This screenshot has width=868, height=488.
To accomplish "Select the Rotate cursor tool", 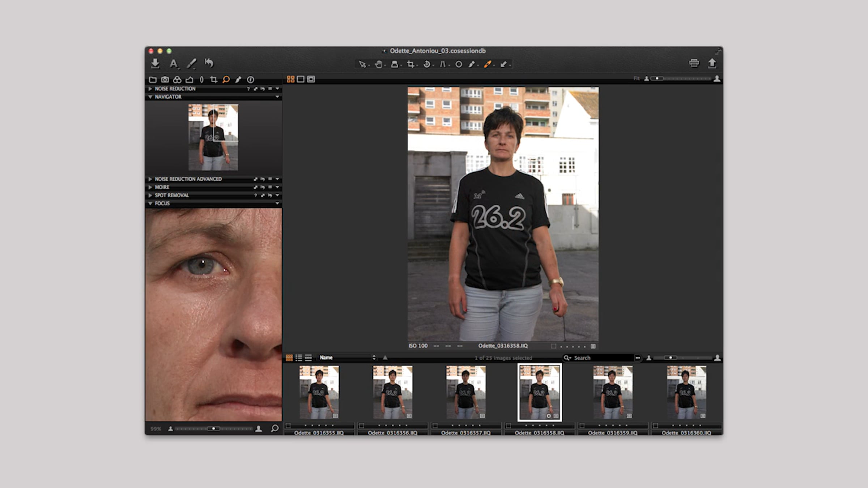I will (x=427, y=64).
